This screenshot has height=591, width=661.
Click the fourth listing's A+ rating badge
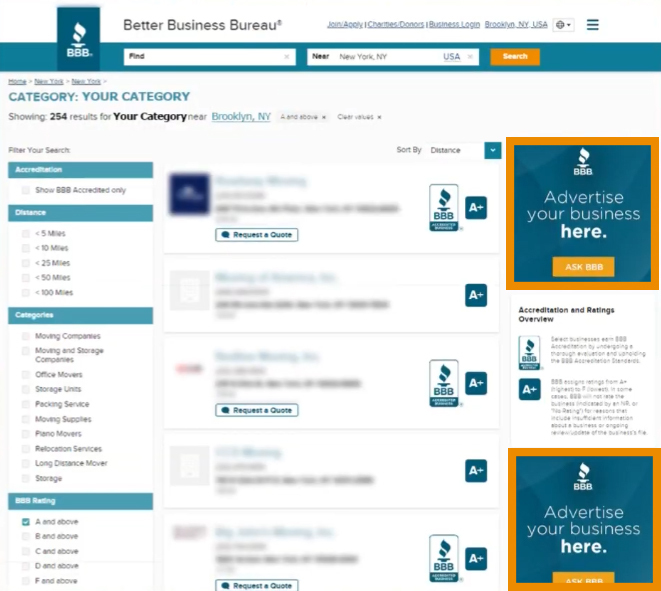(476, 471)
